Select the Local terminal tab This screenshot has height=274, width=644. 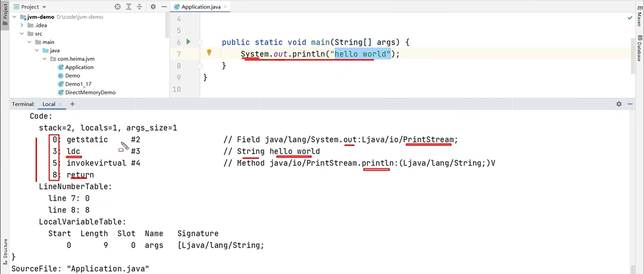49,104
